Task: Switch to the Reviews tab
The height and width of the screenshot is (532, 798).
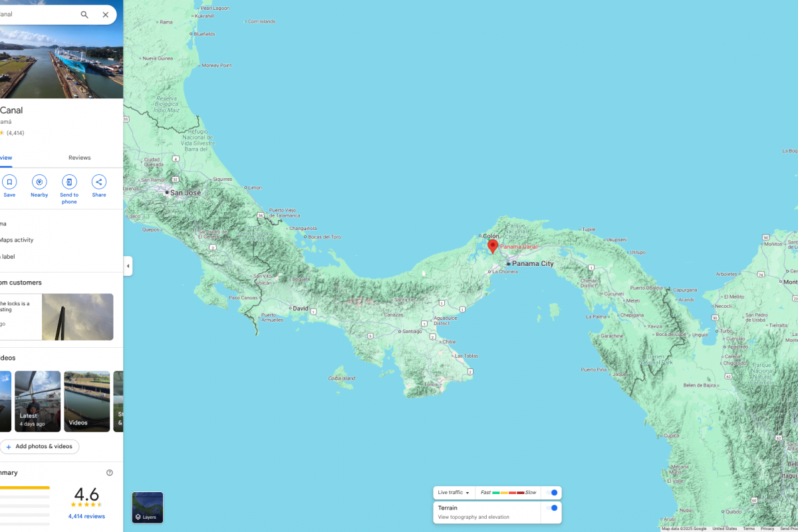Action: pos(80,158)
